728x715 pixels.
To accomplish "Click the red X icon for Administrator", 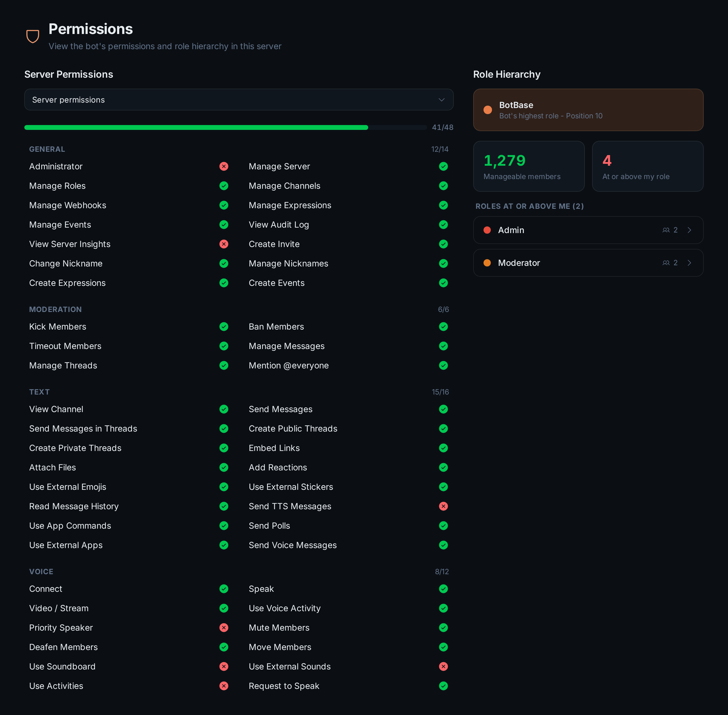I will pyautogui.click(x=224, y=166).
